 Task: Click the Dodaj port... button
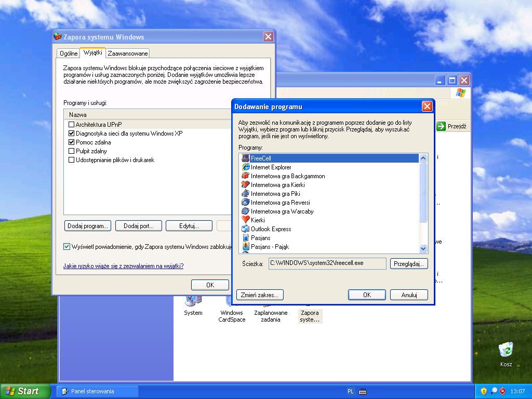(x=138, y=225)
